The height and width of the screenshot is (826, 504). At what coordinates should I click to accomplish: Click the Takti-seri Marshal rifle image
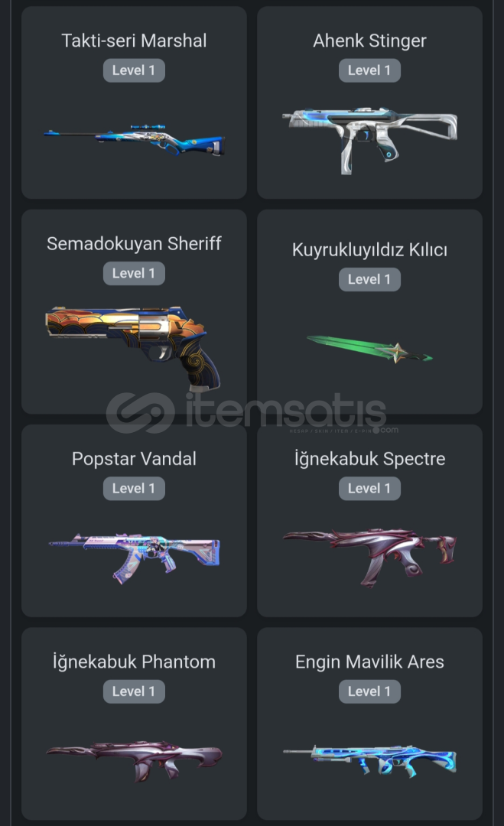[x=135, y=139]
